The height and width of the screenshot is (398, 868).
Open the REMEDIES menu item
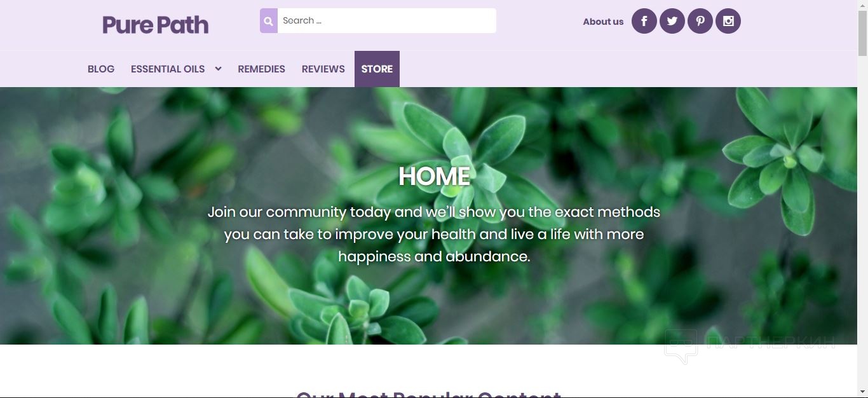point(261,69)
